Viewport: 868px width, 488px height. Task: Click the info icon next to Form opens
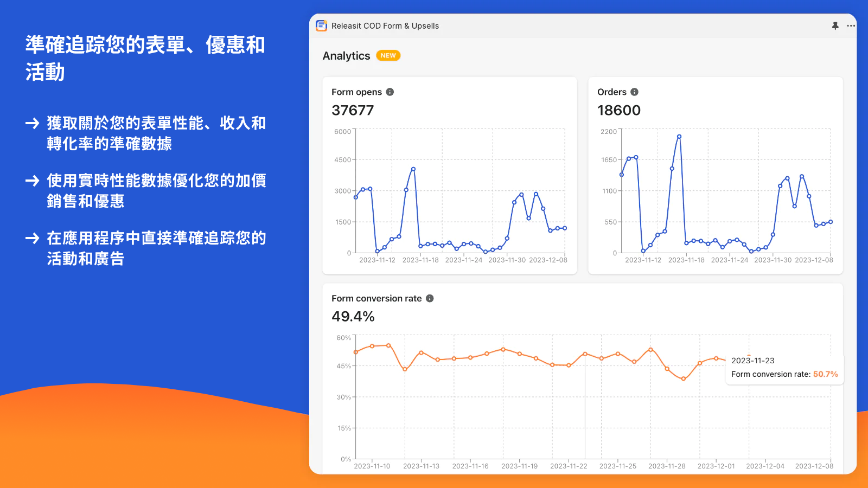click(x=390, y=92)
